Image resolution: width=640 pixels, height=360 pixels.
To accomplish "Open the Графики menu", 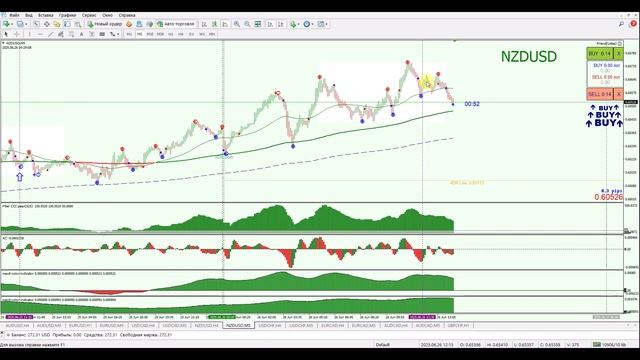I will tap(67, 15).
